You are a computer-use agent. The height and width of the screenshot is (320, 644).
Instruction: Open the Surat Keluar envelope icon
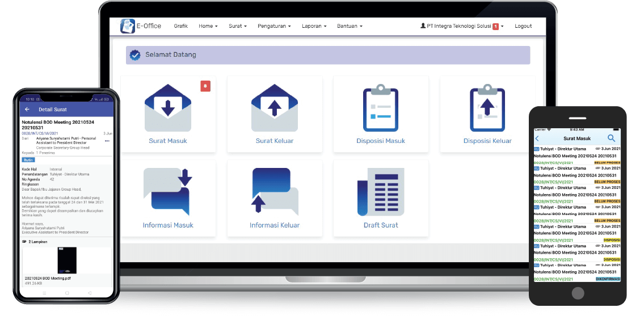pos(275,108)
